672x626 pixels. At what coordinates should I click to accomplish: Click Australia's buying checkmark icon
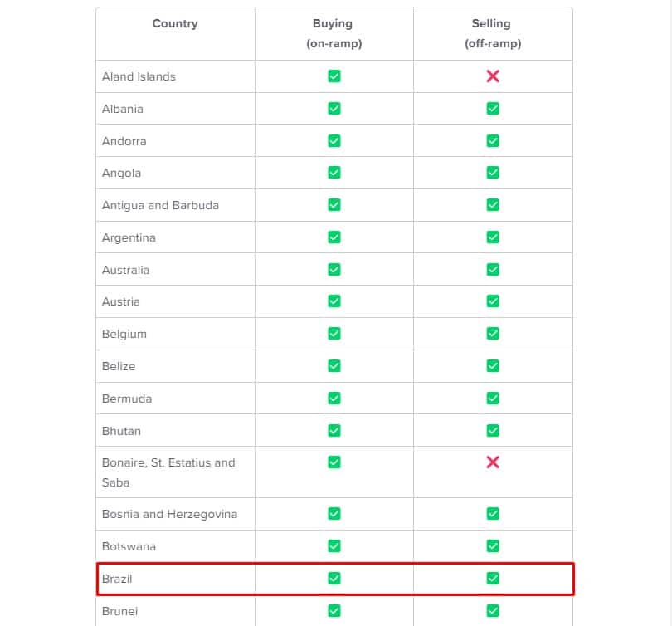(x=334, y=270)
